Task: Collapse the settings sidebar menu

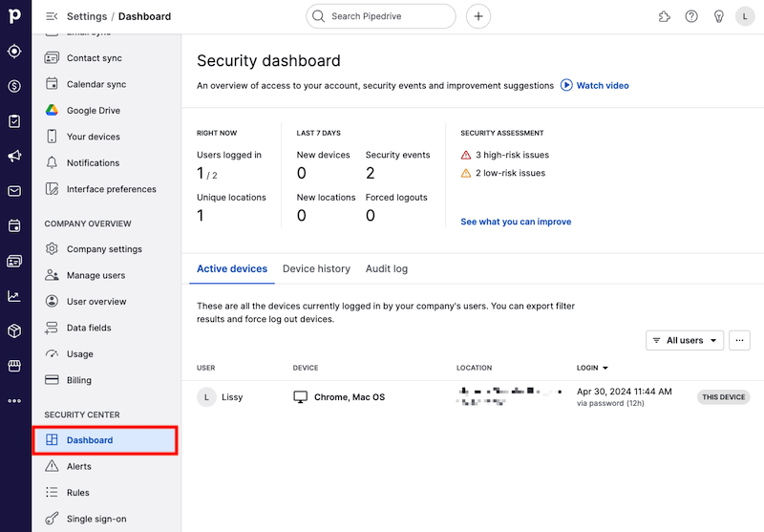Action: (x=51, y=16)
